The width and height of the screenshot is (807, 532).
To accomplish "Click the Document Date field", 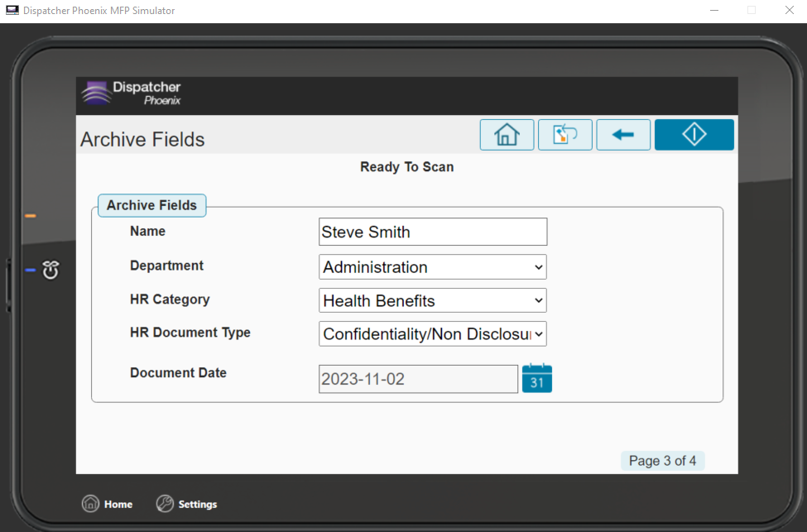I will pos(418,379).
